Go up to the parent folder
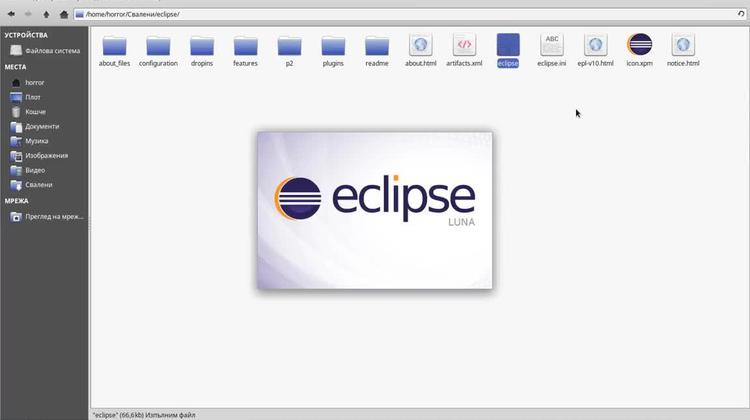The width and height of the screenshot is (750, 420). 46,14
